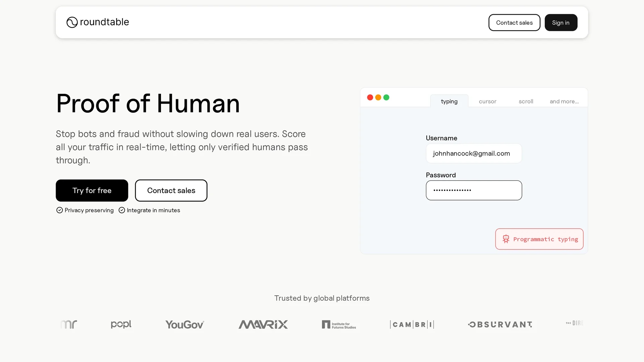Image resolution: width=644 pixels, height=362 pixels.
Task: Click the orange window dot
Action: click(x=378, y=97)
